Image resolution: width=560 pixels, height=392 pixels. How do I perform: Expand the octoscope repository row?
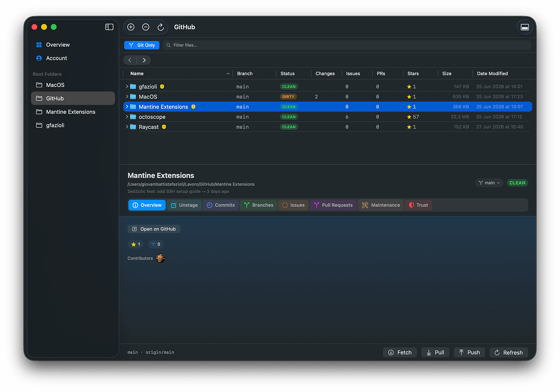(127, 117)
